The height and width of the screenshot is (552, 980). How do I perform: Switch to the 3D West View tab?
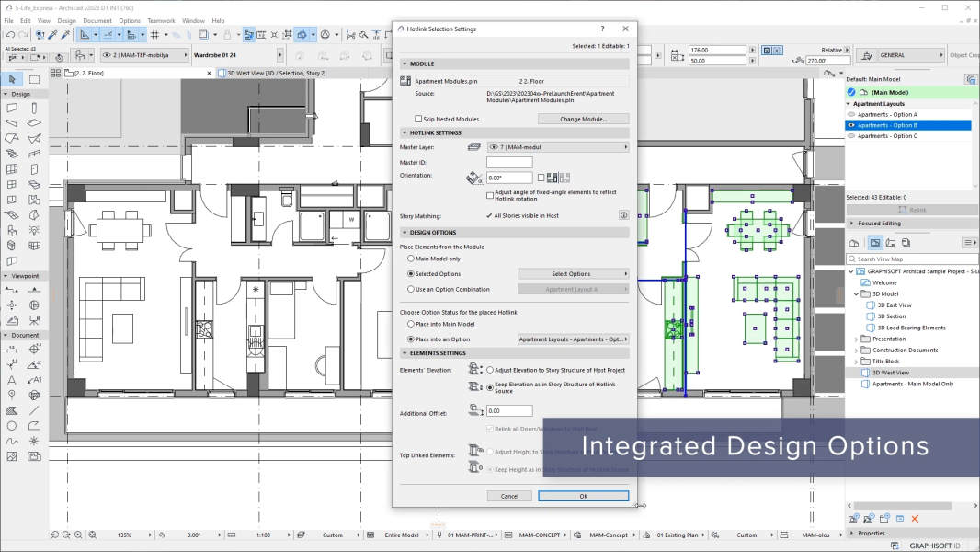pos(276,74)
